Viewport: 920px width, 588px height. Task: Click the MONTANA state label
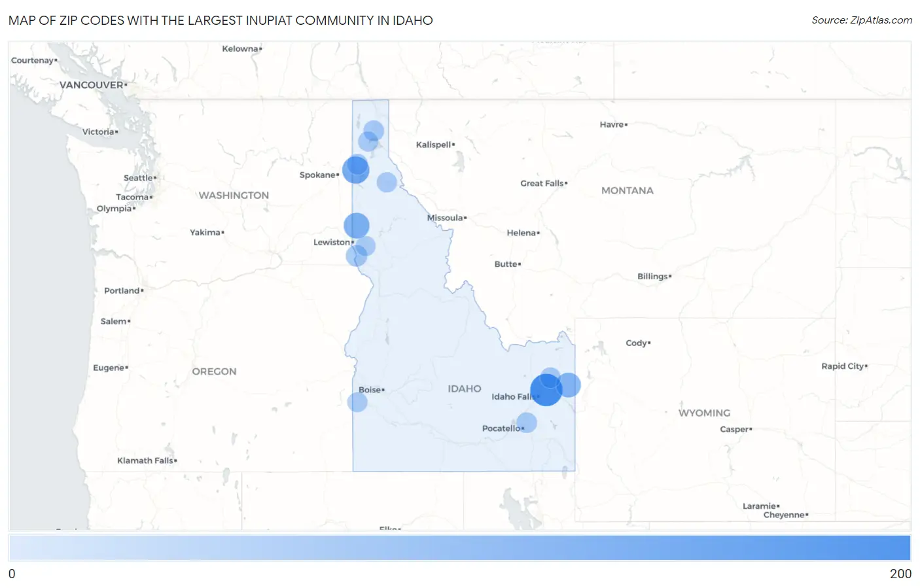point(628,190)
